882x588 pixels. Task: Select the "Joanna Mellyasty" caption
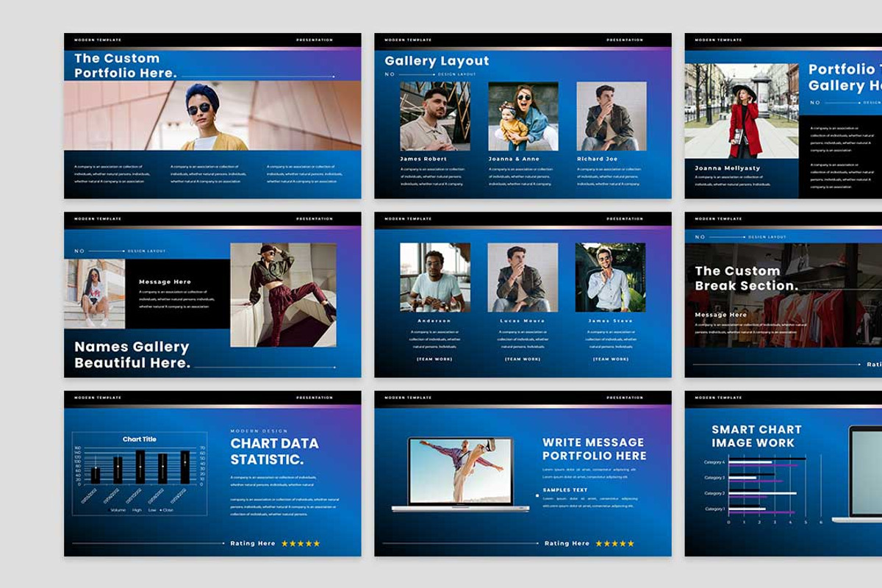pos(728,168)
